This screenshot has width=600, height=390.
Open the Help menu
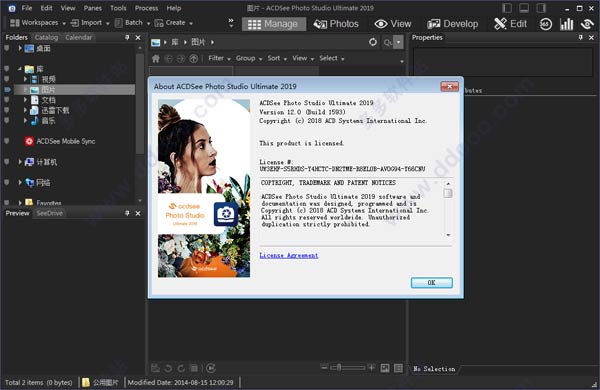[174, 8]
